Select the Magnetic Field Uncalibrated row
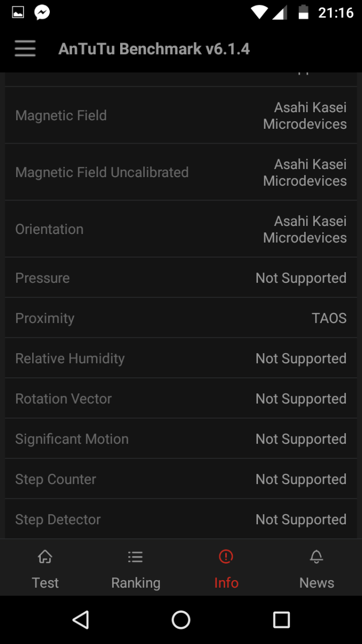This screenshot has height=644, width=362. pyautogui.click(x=181, y=172)
